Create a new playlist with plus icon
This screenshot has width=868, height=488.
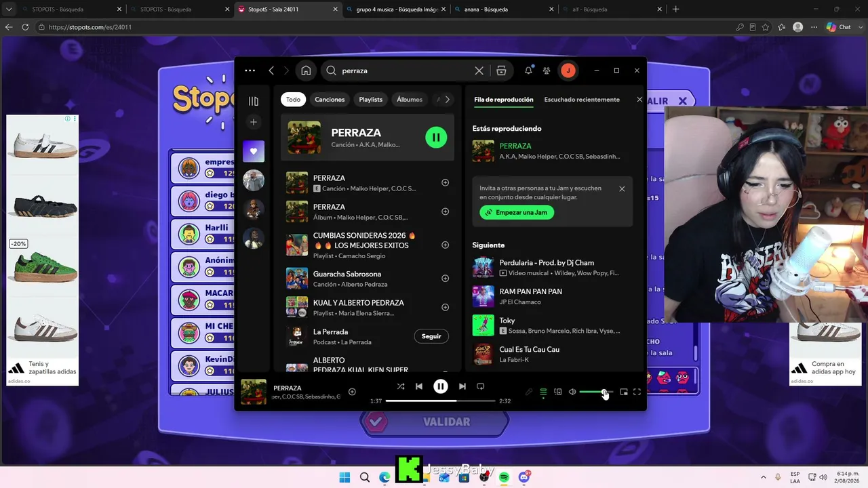point(254,122)
